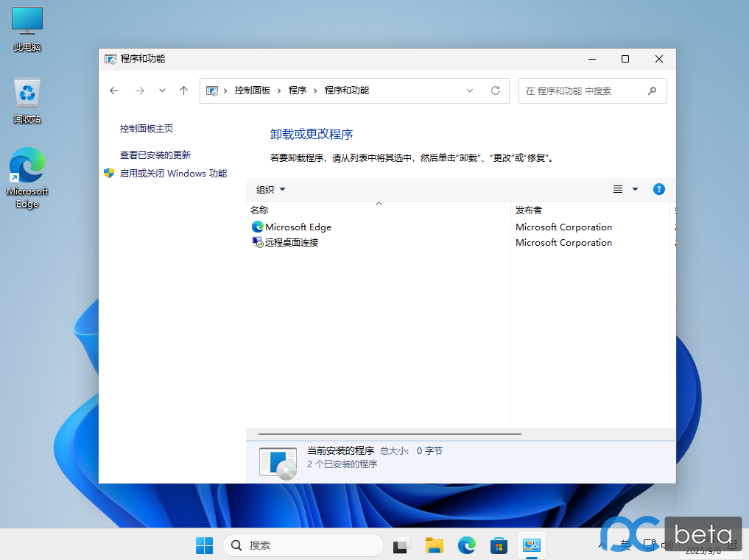
Task: Open 控制面板主页 link
Action: tap(146, 129)
